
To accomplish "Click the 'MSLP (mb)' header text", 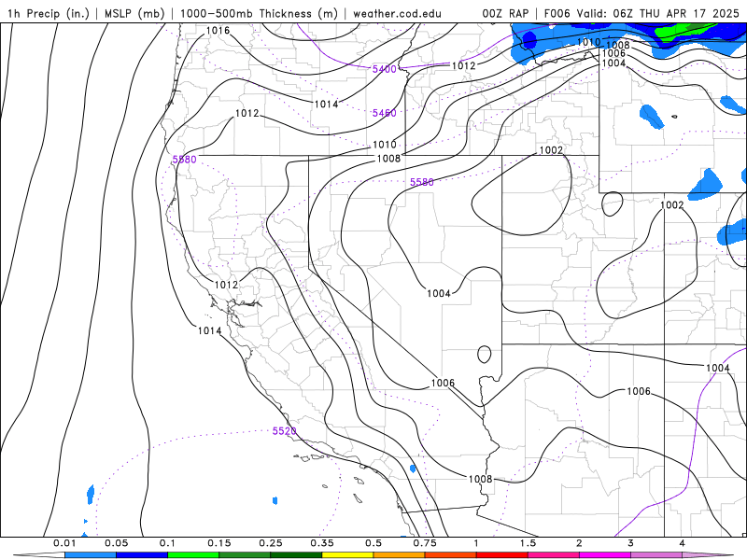I will 134,13.
